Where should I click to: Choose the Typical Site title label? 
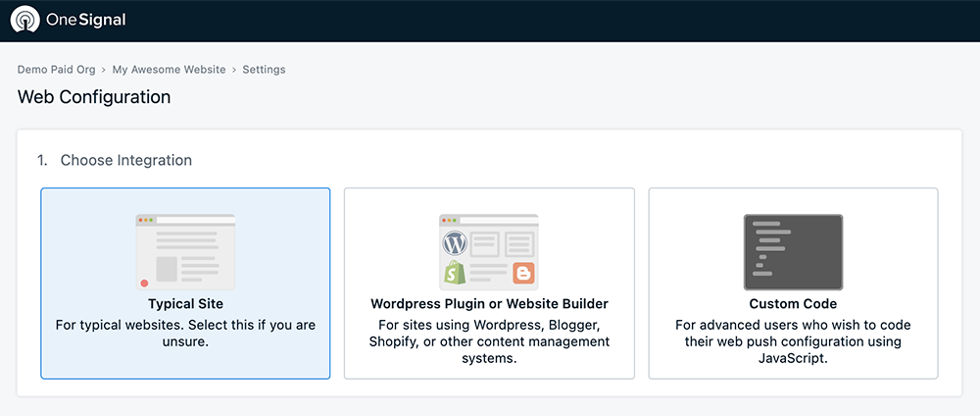(x=185, y=304)
